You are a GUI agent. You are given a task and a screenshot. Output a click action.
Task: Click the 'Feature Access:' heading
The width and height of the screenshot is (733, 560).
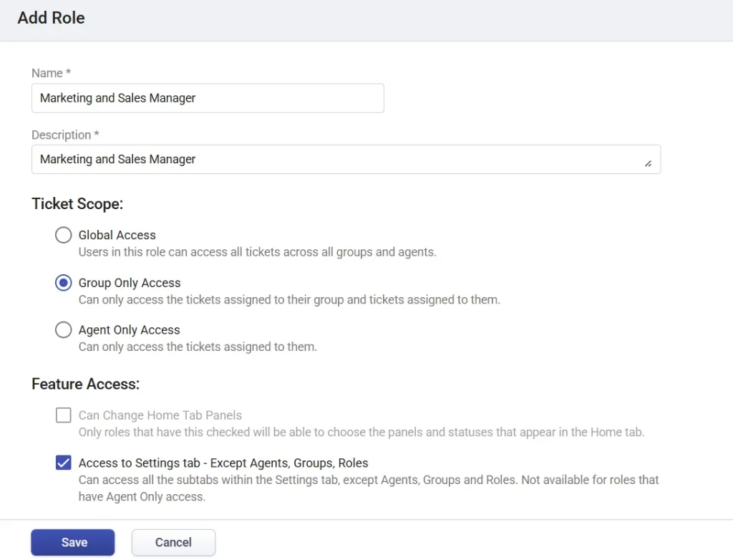(86, 384)
